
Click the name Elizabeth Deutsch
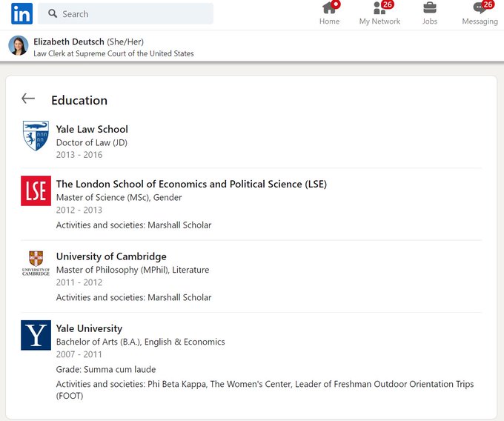coord(69,42)
